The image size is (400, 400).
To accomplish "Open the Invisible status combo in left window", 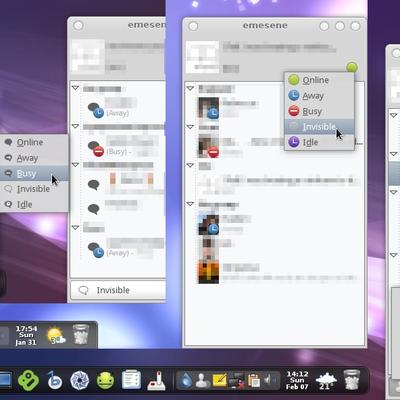I will [x=118, y=290].
